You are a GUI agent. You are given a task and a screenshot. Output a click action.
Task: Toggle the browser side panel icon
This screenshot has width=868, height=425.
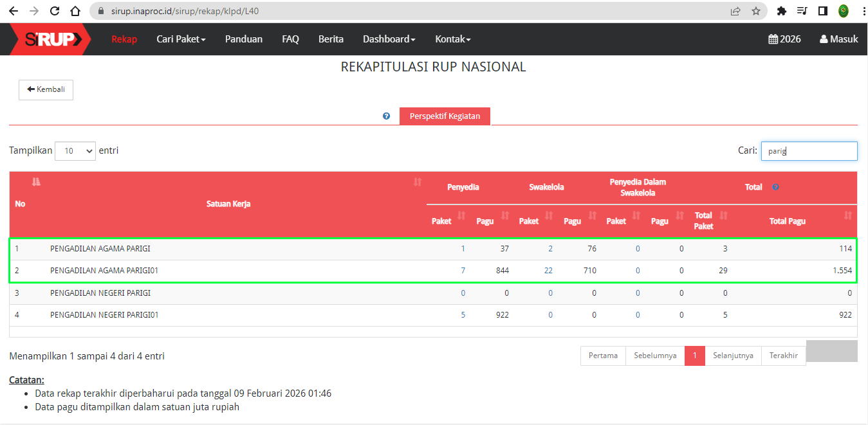point(822,11)
